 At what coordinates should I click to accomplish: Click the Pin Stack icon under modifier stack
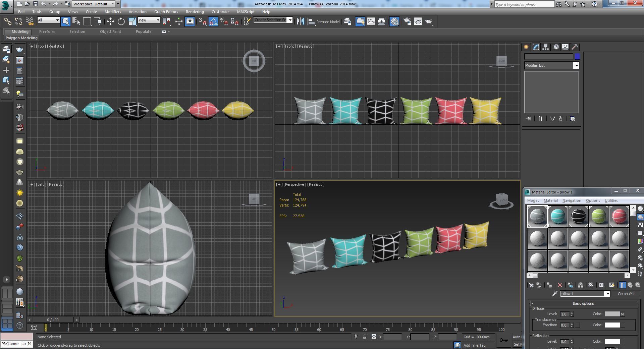click(529, 119)
